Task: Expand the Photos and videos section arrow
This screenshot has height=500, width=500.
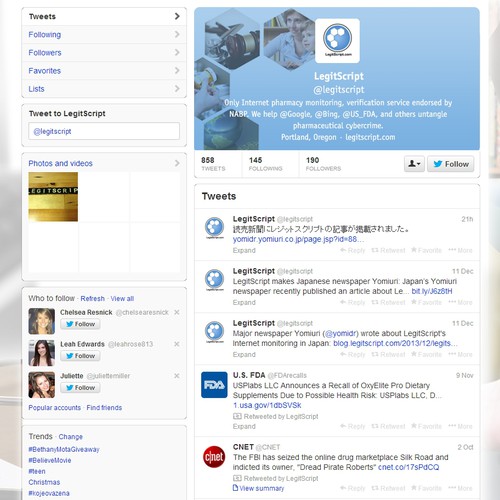Action: tap(177, 163)
